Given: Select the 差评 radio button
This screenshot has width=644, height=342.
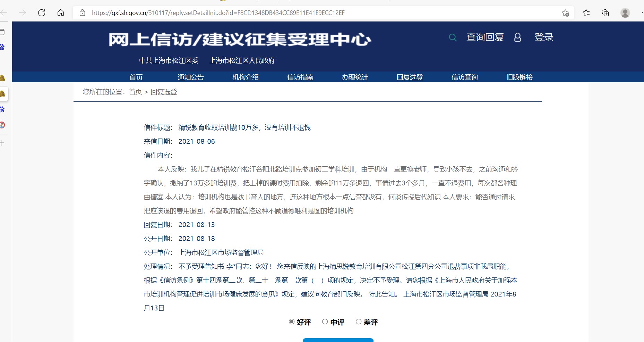Looking at the screenshot, I should click(359, 322).
